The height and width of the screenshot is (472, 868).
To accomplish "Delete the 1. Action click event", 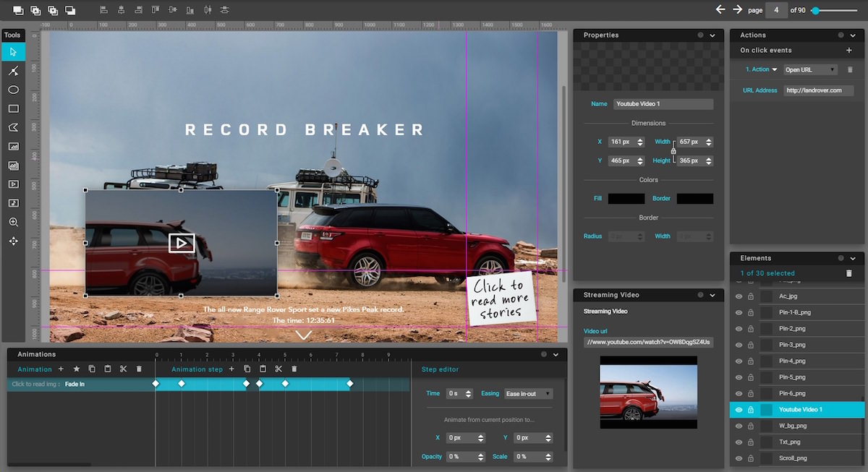I will 850,69.
